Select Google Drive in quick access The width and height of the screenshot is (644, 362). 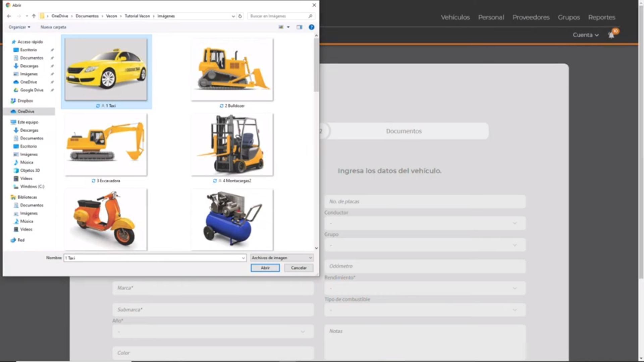point(32,90)
